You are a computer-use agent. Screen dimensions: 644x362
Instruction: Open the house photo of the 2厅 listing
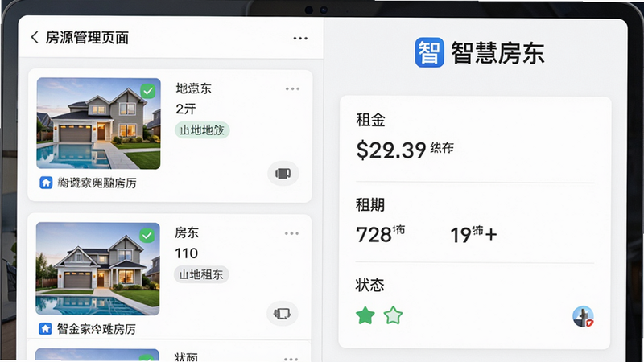coord(98,124)
